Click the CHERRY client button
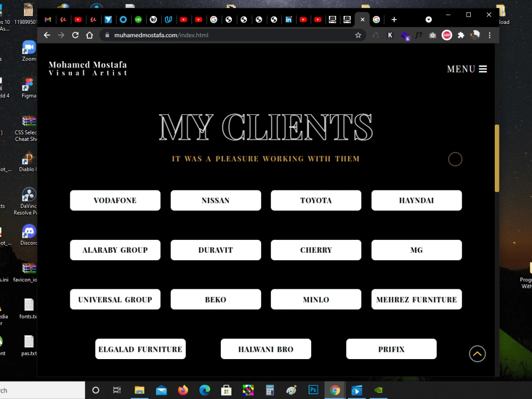This screenshot has height=399, width=532. [x=316, y=250]
